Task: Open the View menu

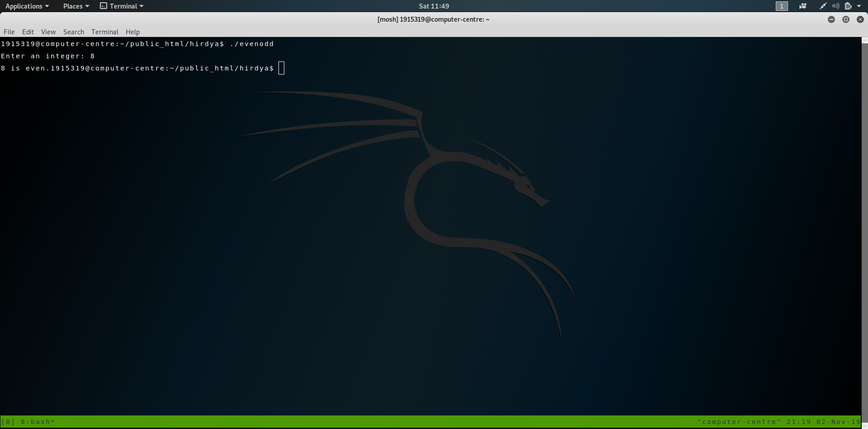Action: [x=48, y=32]
